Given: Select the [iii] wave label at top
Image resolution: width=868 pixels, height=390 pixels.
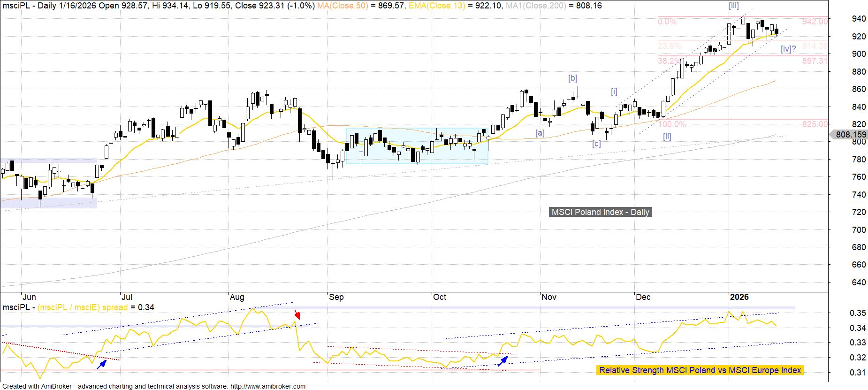Looking at the screenshot, I should (x=733, y=6).
